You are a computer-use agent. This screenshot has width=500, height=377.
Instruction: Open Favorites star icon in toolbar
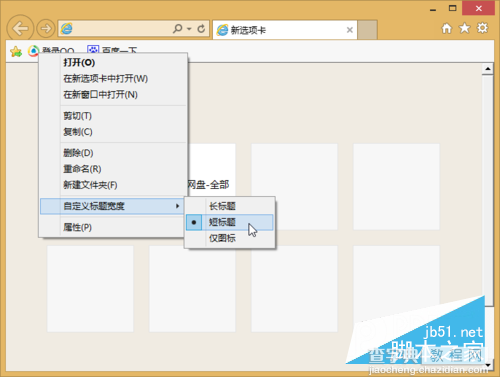pyautogui.click(x=464, y=28)
